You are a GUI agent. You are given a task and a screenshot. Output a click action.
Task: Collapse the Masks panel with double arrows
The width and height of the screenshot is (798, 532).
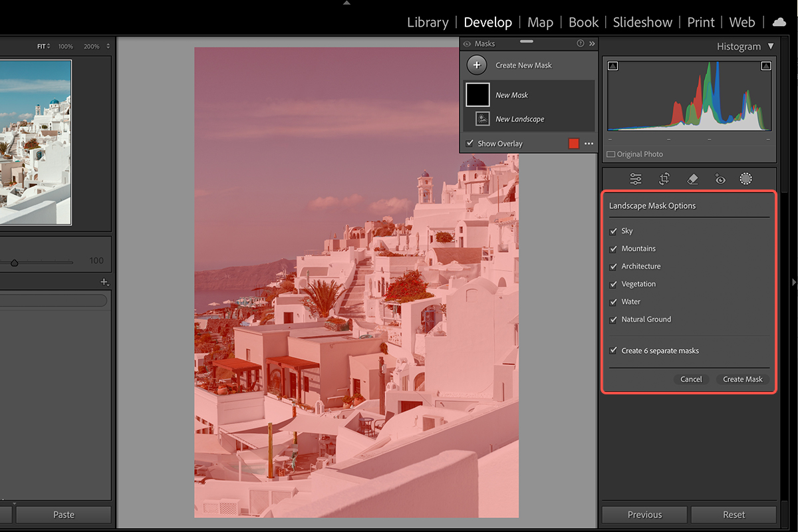[592, 44]
